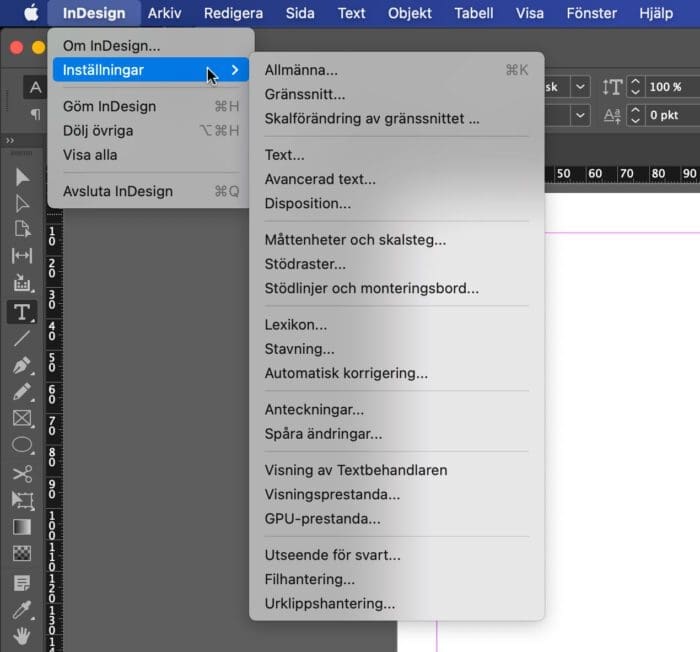
Task: Open the Hjälp menu
Action: pyautogui.click(x=656, y=13)
